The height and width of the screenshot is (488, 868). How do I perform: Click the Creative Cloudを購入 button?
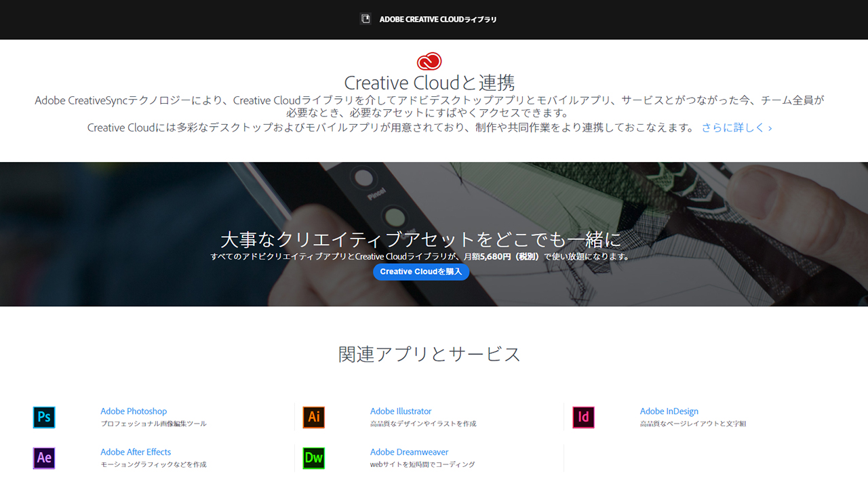[x=420, y=272]
